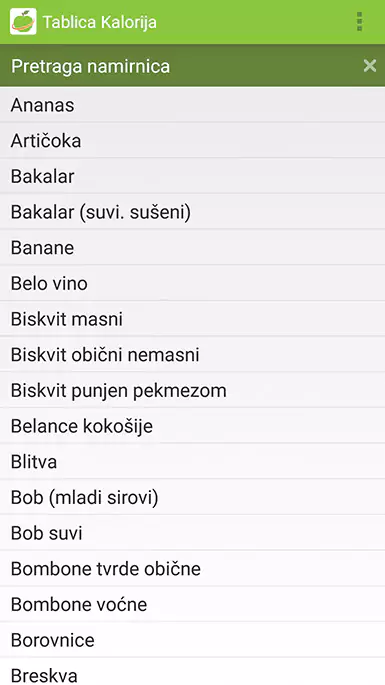This screenshot has height=685, width=385.
Task: Choose the plain Bakalar item
Action: tap(192, 176)
